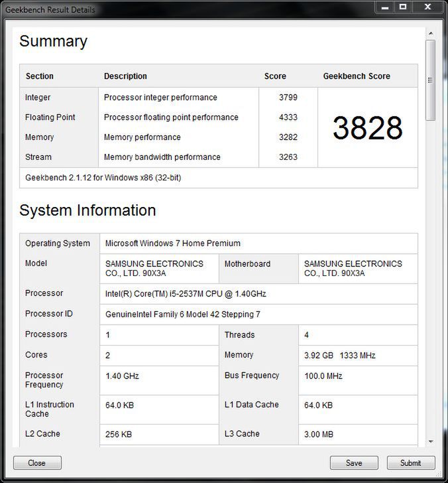448x483 pixels.
Task: Click the Summary heading
Action: point(53,41)
